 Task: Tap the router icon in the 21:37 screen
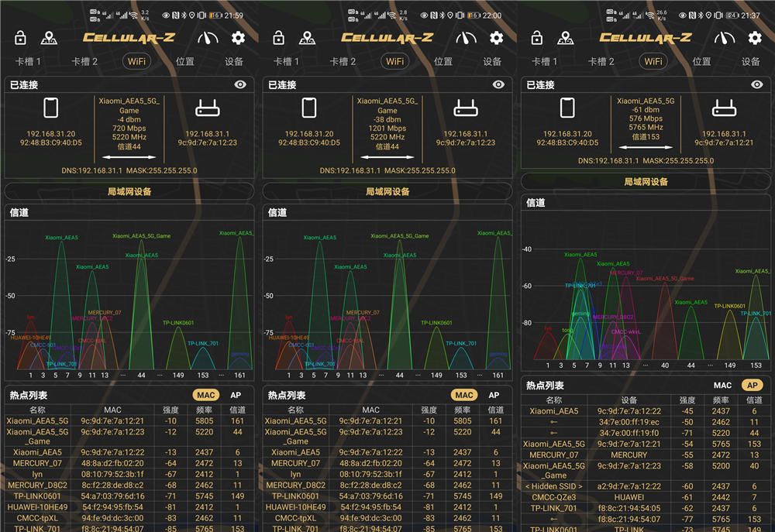tap(724, 108)
